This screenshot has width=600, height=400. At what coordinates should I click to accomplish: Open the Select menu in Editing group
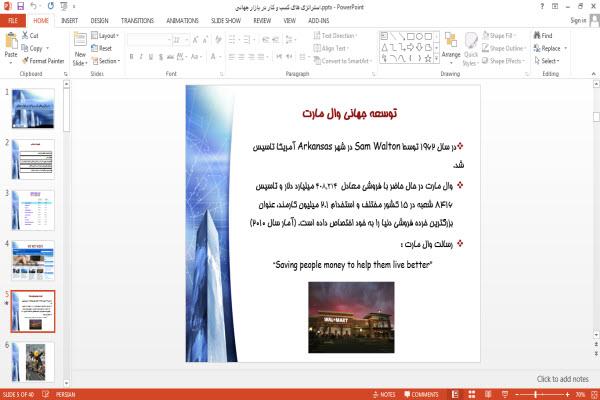547,61
